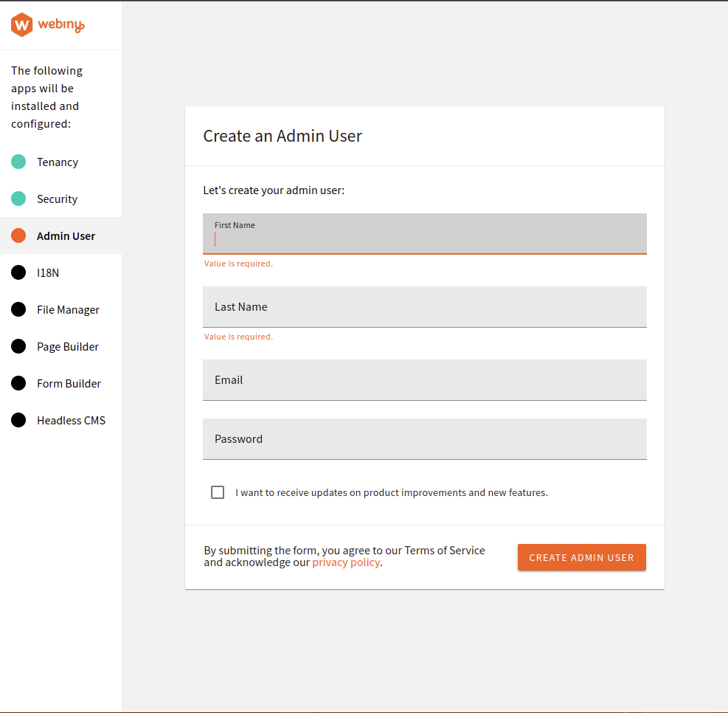The height and width of the screenshot is (713, 728).
Task: Click the Webiny logo icon
Action: click(x=20, y=24)
